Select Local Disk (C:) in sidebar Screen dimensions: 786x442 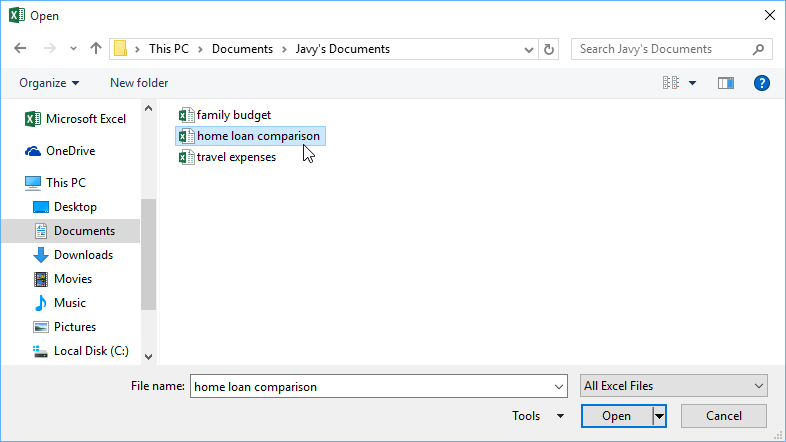tap(90, 351)
